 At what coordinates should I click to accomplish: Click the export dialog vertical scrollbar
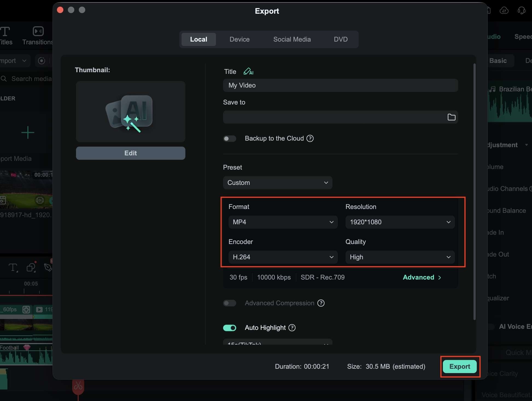pyautogui.click(x=474, y=191)
